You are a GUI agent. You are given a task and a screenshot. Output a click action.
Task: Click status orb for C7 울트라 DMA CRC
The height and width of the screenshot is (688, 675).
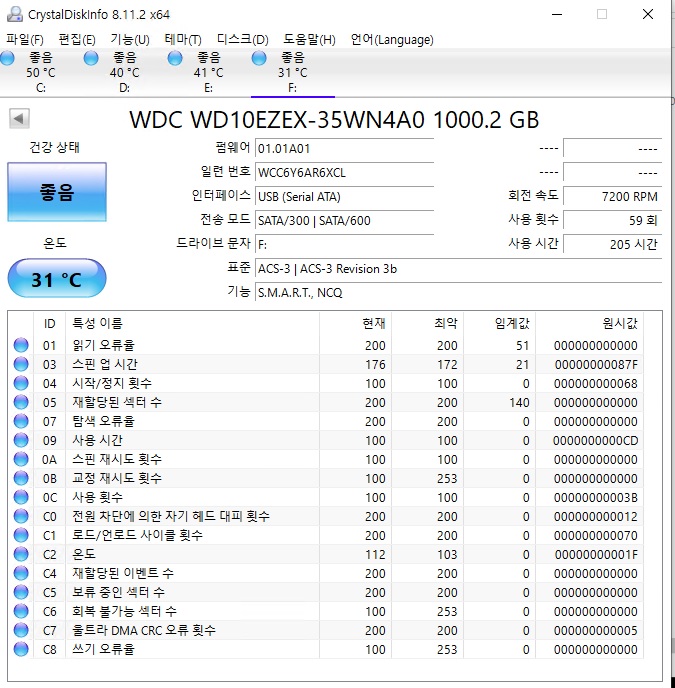click(x=21, y=631)
